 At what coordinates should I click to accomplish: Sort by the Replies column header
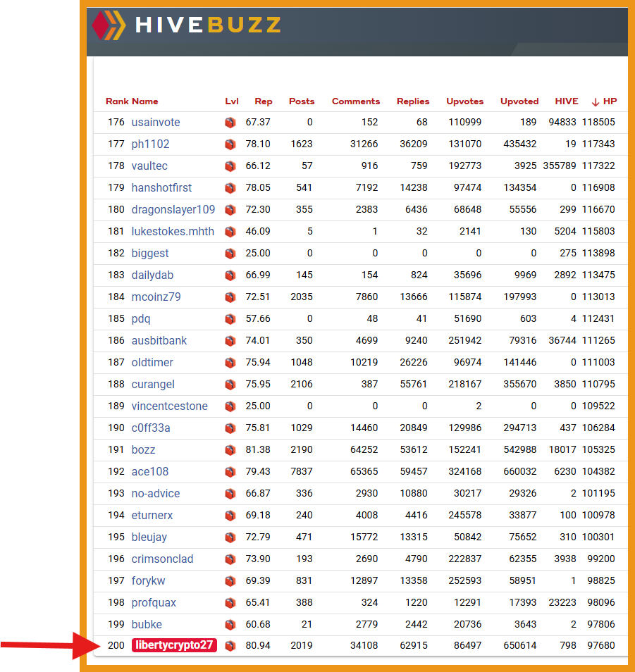click(413, 101)
